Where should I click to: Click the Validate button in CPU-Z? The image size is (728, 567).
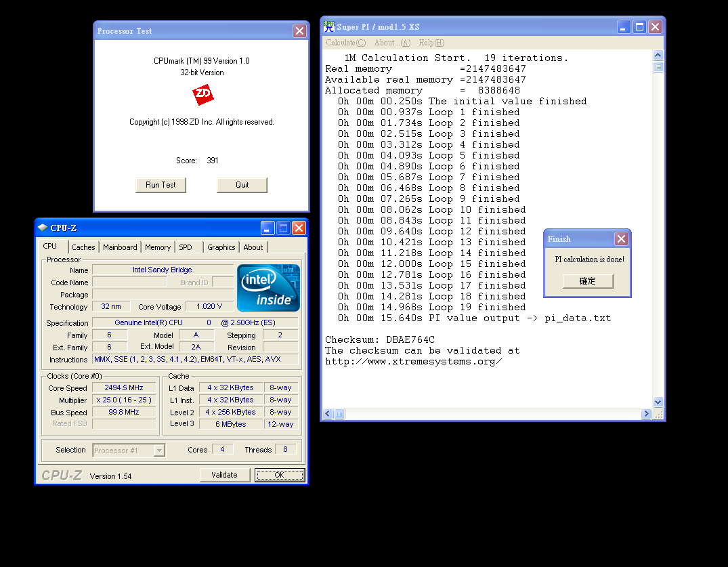(225, 475)
